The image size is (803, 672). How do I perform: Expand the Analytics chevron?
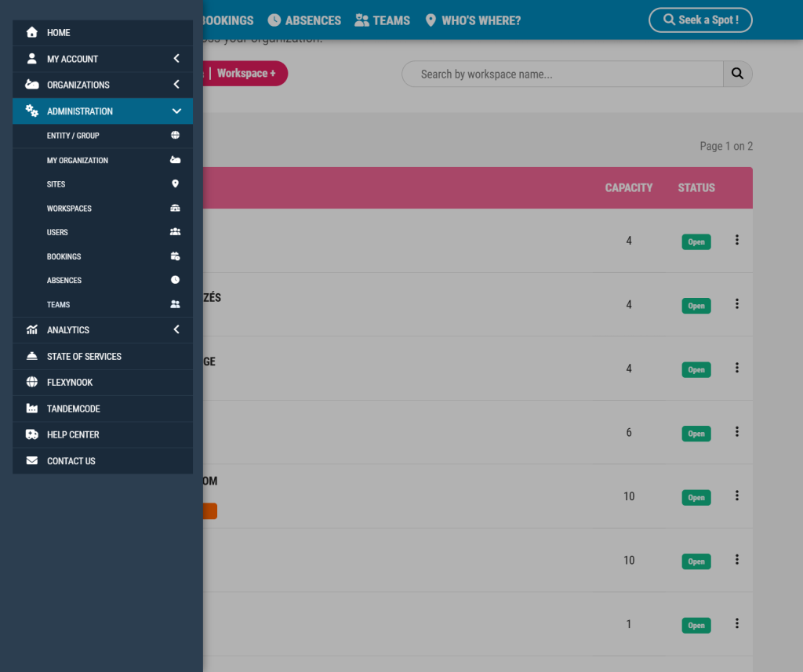coord(176,329)
